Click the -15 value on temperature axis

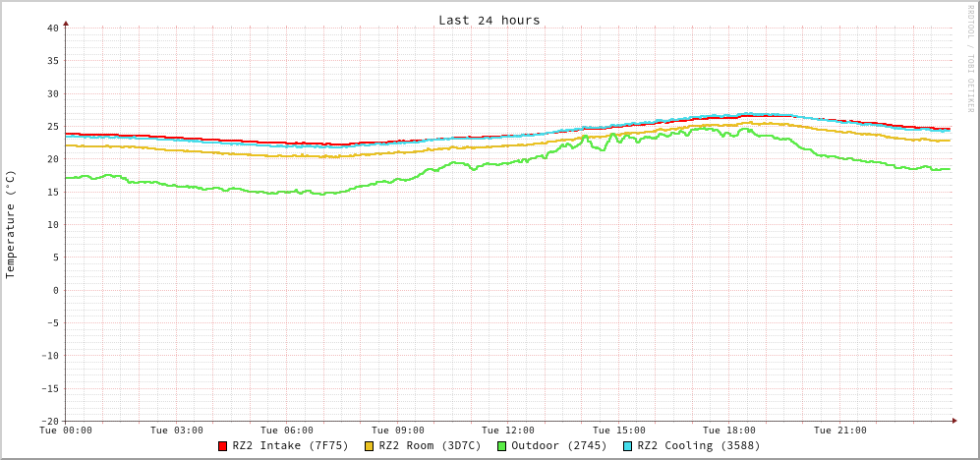coord(49,388)
